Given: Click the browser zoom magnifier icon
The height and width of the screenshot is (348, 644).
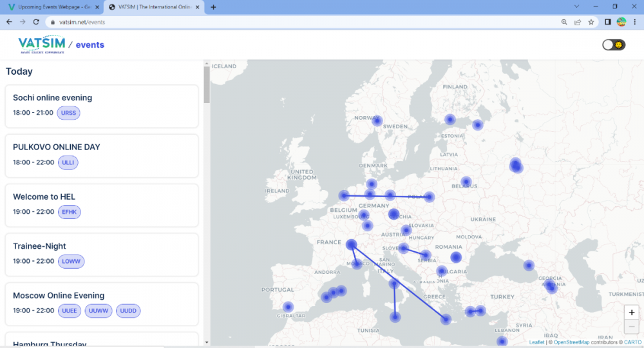Looking at the screenshot, I should [564, 22].
